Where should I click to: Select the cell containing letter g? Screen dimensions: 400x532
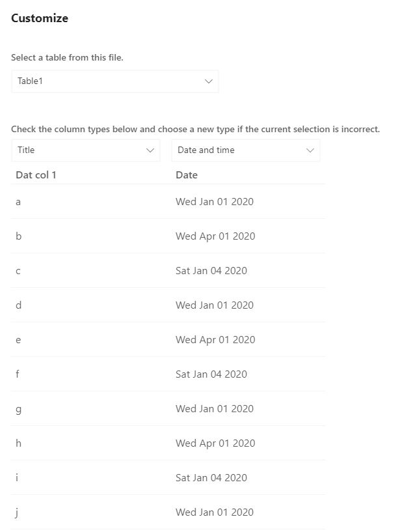(18, 409)
